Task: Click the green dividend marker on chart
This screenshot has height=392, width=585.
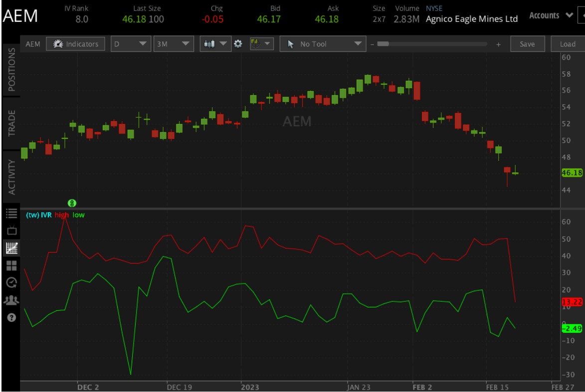Action: pos(72,203)
